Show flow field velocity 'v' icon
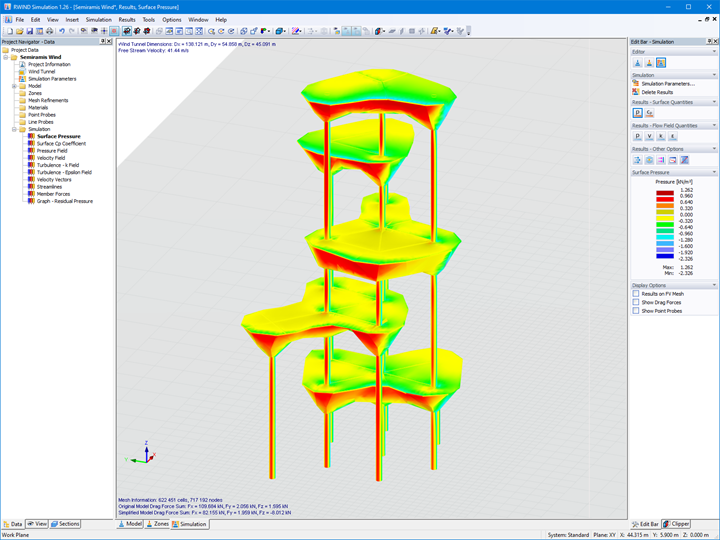720x540 pixels. (x=649, y=136)
